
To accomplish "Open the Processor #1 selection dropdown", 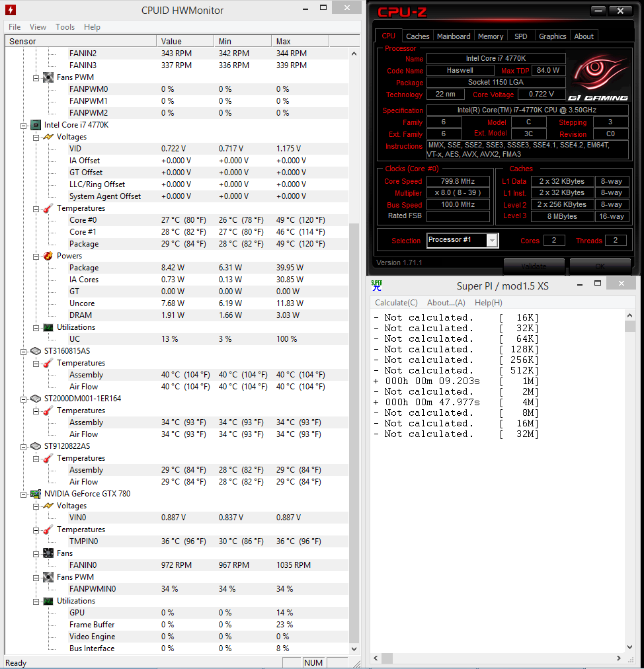I will (x=492, y=241).
